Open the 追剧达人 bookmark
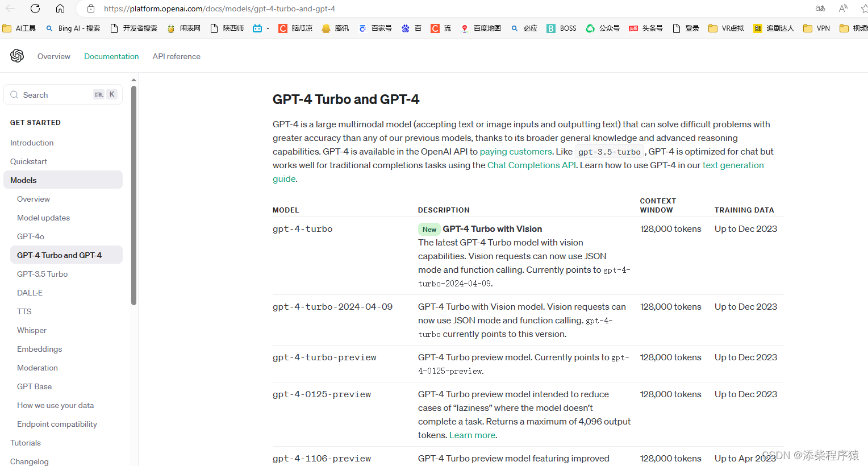868x466 pixels. click(773, 28)
